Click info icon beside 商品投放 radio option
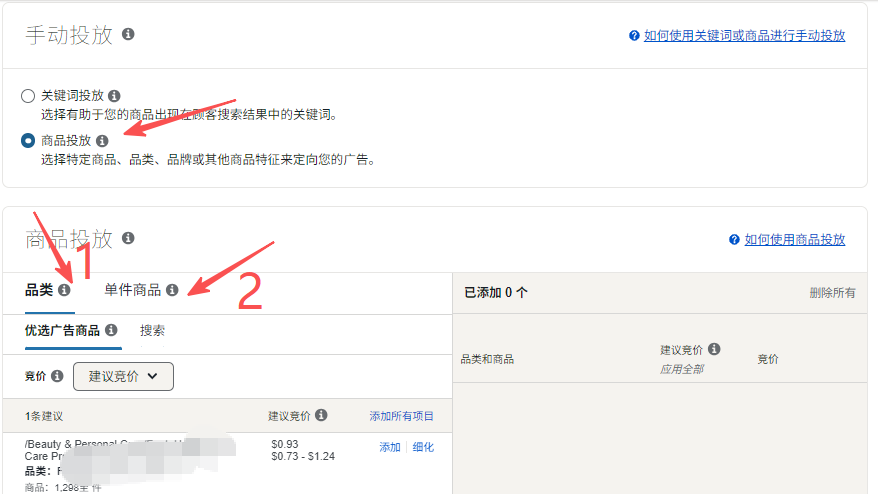 pyautogui.click(x=102, y=141)
